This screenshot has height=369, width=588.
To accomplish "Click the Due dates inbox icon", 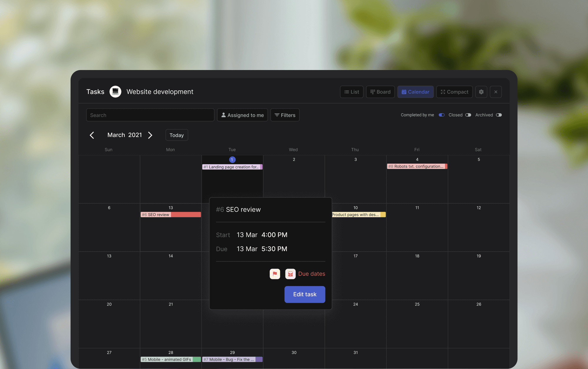I will pyautogui.click(x=290, y=274).
